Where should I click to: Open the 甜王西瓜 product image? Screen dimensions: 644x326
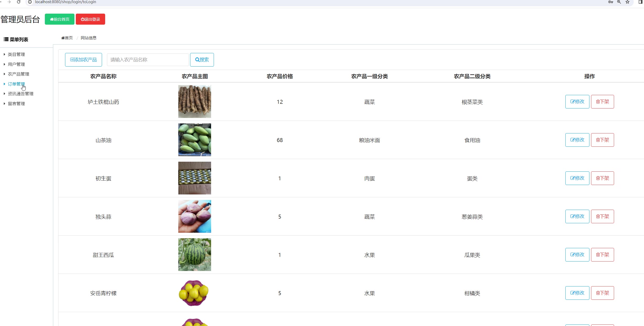point(195,254)
